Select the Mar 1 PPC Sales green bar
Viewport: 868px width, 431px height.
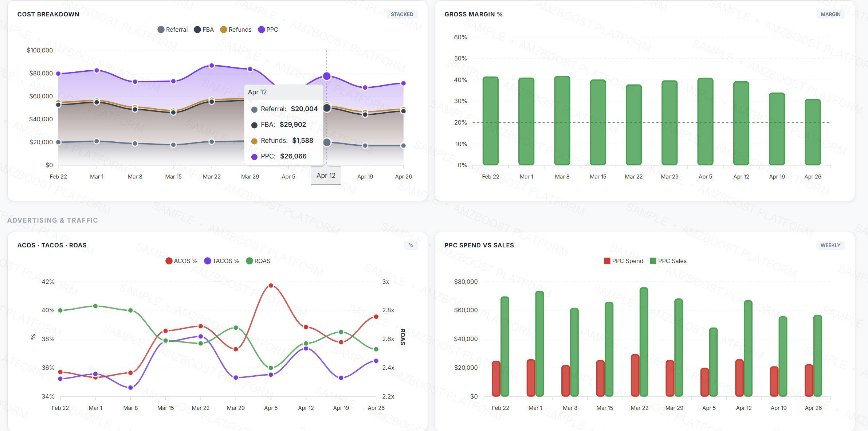point(539,344)
